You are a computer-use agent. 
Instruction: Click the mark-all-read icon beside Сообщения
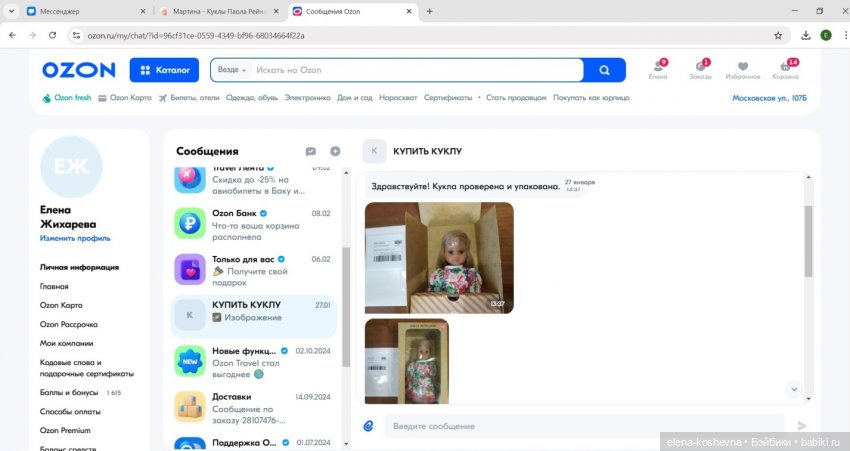coord(311,151)
